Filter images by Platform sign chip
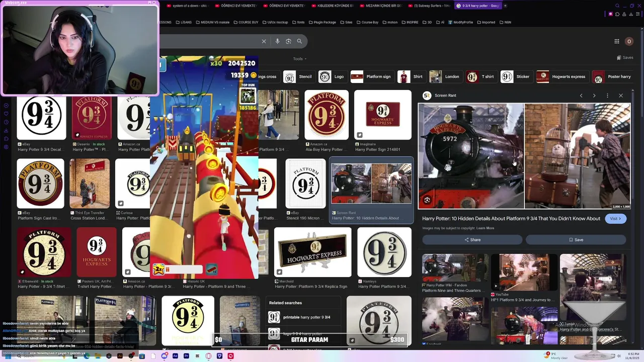 pyautogui.click(x=371, y=77)
